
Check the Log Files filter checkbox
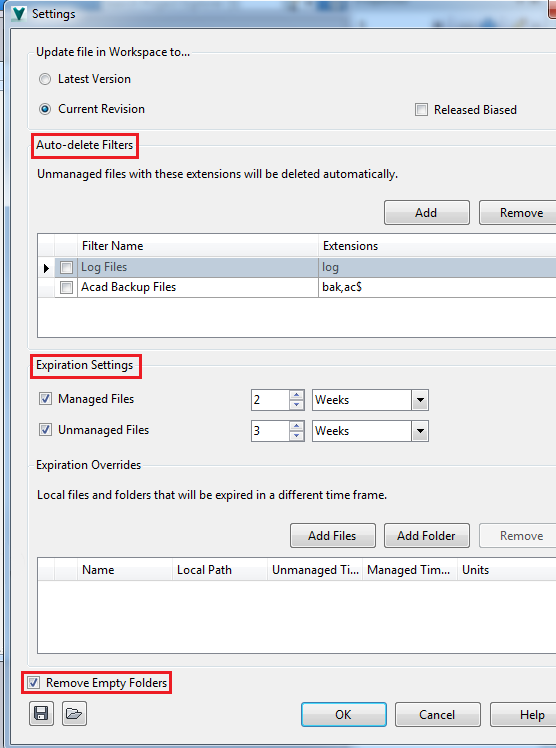coord(66,268)
